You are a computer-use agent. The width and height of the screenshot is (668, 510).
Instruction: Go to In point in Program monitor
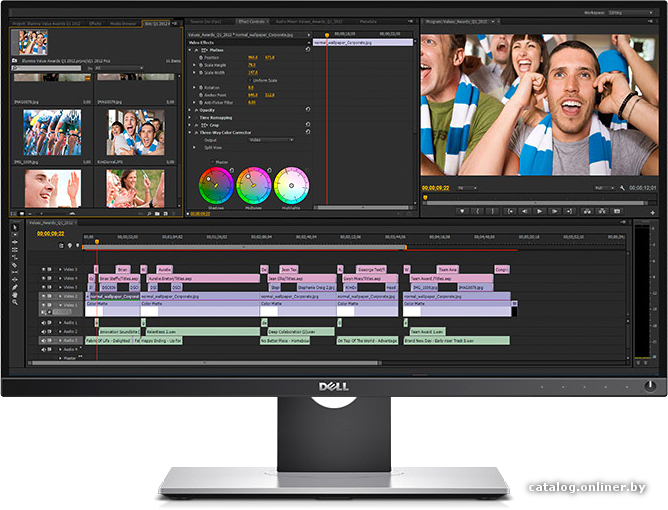[x=510, y=211]
